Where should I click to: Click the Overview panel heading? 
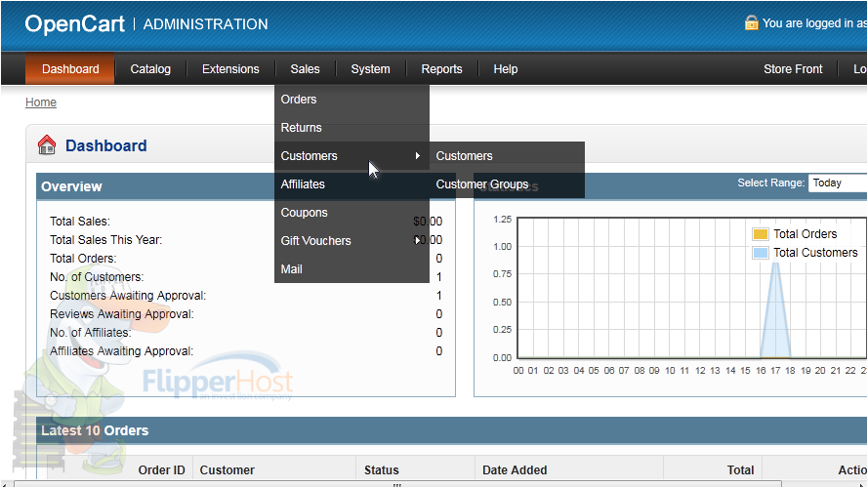pos(71,186)
